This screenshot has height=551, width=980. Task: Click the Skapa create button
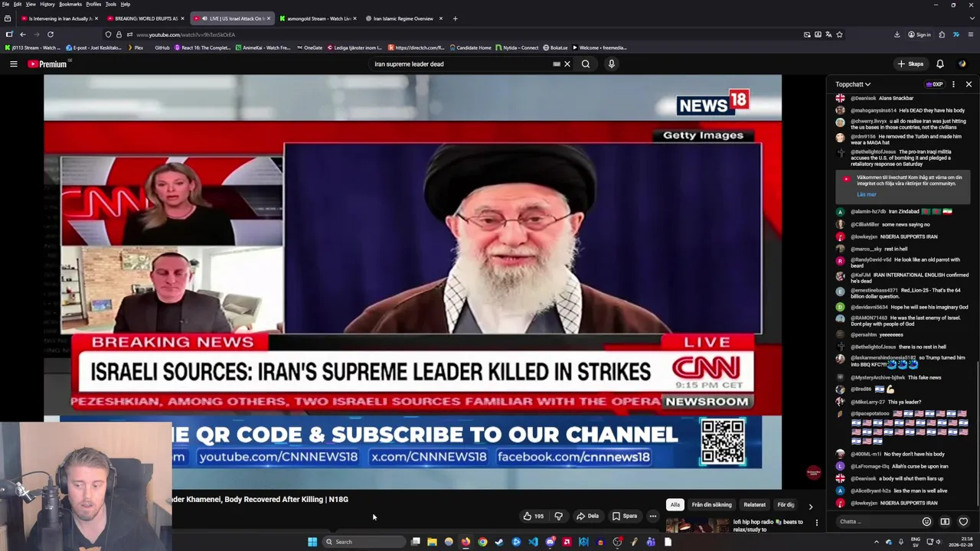pos(910,64)
